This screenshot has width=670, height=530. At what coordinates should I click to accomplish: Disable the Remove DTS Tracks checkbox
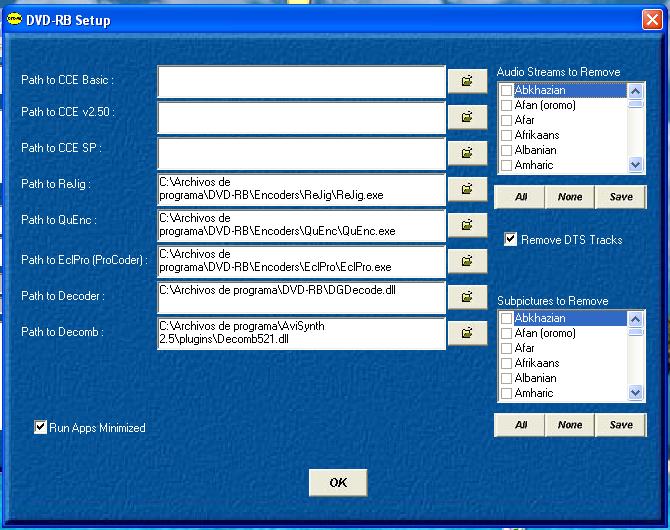click(510, 239)
